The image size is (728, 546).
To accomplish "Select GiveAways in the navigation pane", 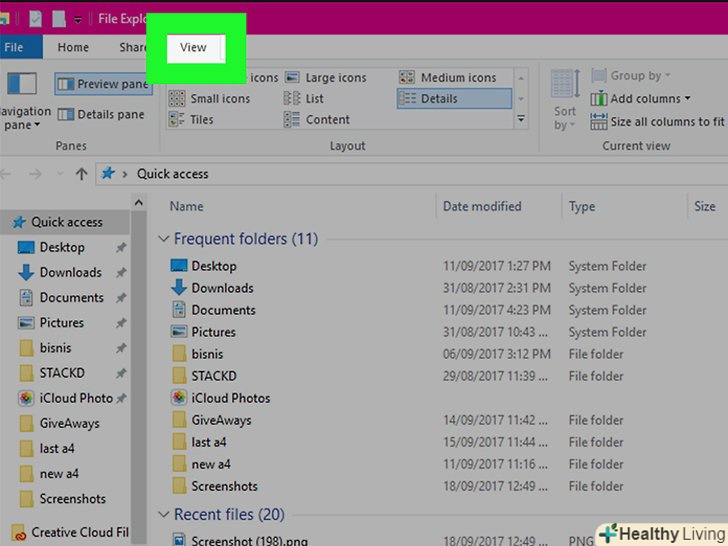I will [x=69, y=423].
